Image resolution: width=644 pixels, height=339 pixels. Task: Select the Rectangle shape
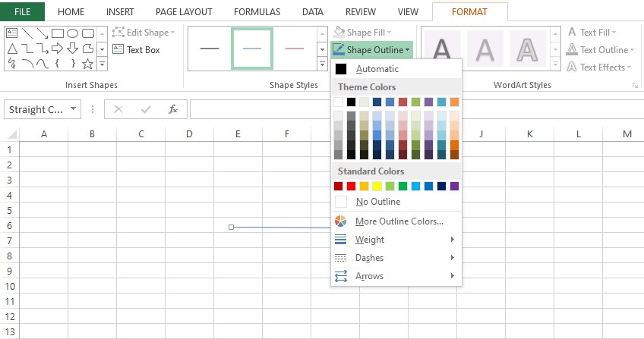tap(58, 33)
